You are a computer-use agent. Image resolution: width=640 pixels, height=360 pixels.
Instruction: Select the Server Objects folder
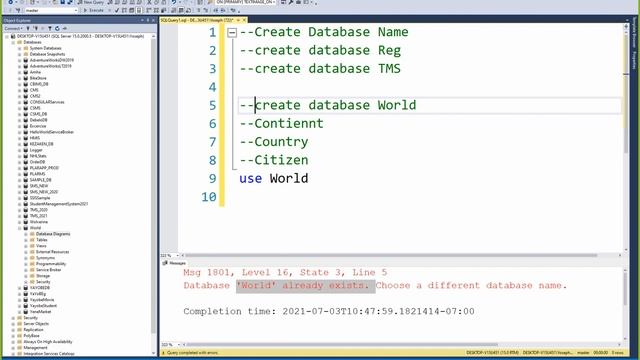point(36,324)
